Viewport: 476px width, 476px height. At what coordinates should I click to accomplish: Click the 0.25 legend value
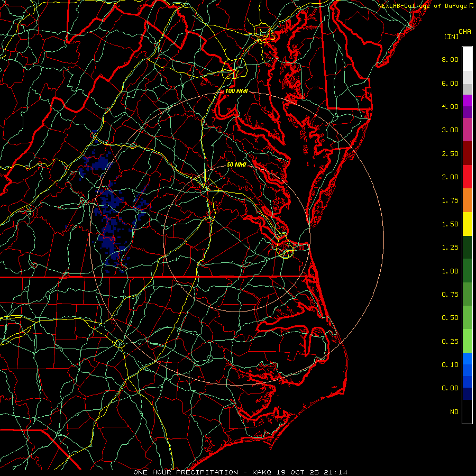(x=450, y=342)
